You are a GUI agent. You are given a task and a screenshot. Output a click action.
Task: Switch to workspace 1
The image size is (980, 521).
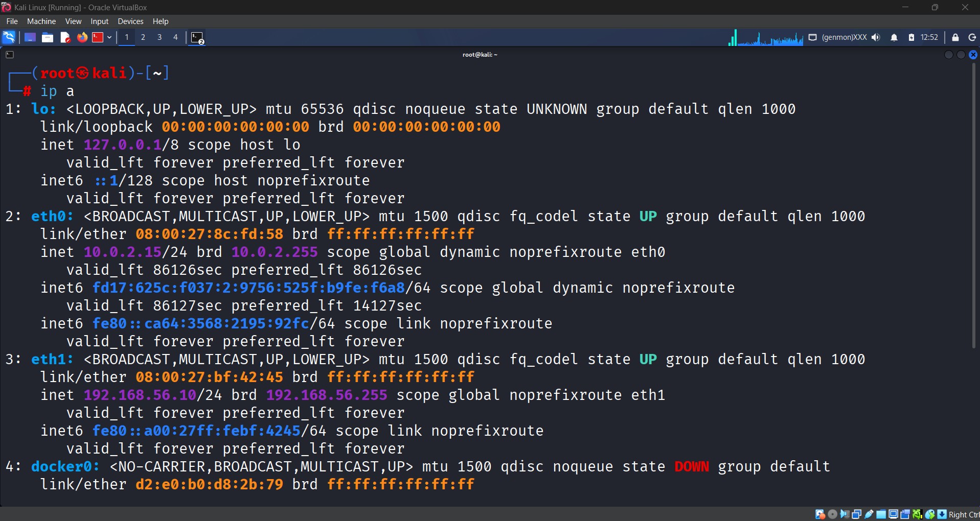coord(127,37)
